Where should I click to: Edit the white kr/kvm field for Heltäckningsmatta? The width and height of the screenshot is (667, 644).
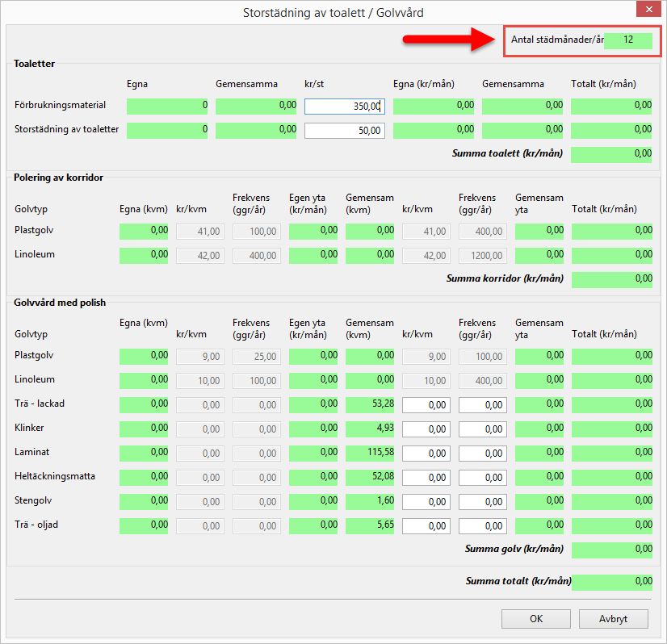pyautogui.click(x=426, y=477)
